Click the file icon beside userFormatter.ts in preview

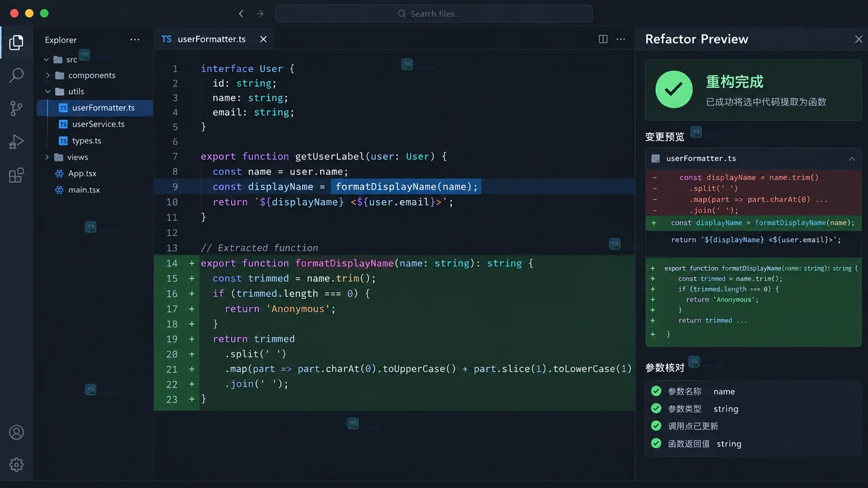click(x=656, y=159)
